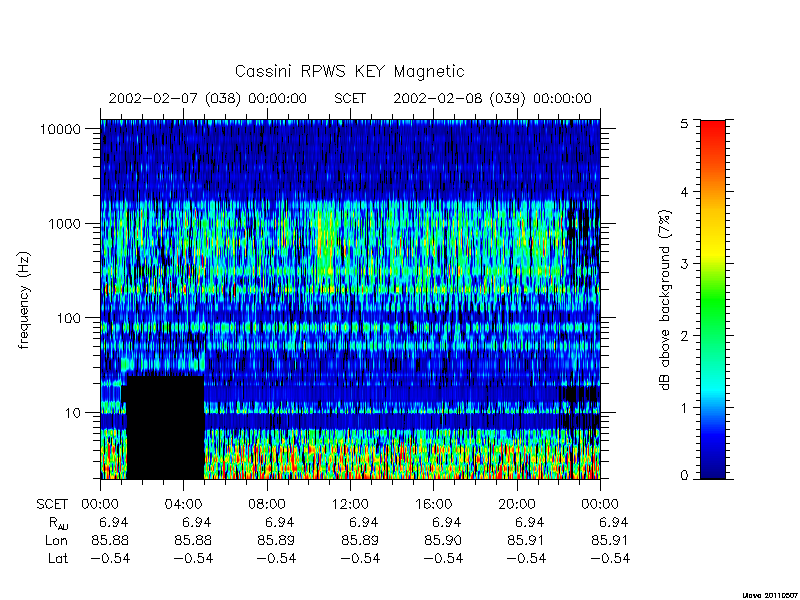Click the title 'Cassini RPWS KEY Magnetic'
Image resolution: width=800 pixels, height=600 pixels.
(349, 71)
